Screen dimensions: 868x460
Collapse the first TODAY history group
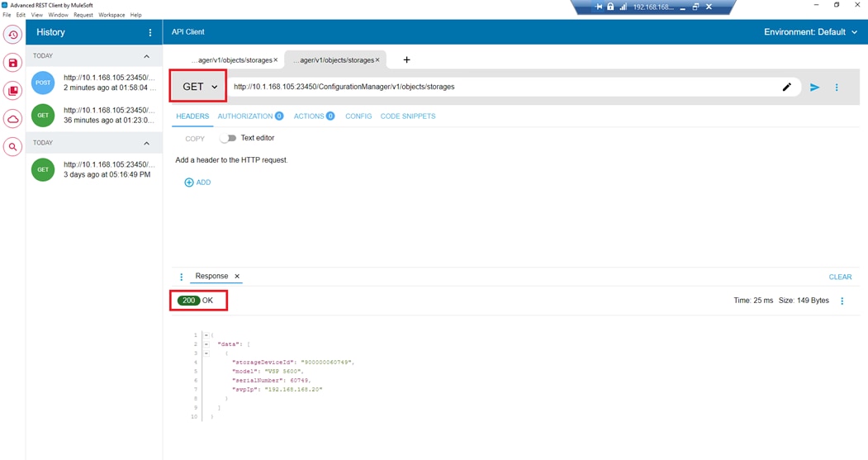pyautogui.click(x=147, y=56)
